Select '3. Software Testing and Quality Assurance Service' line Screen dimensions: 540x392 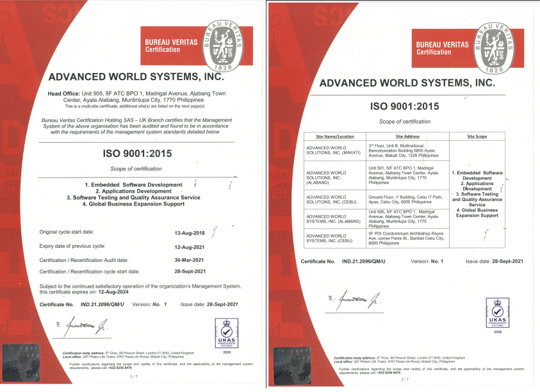coord(134,198)
